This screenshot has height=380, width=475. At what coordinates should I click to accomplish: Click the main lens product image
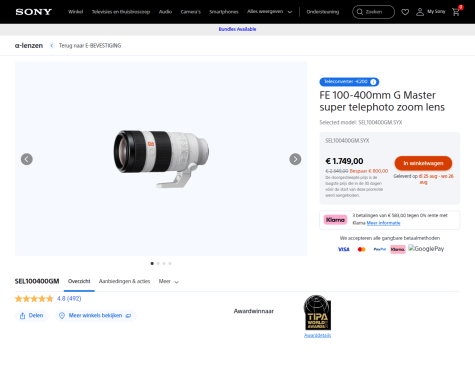pyautogui.click(x=161, y=159)
